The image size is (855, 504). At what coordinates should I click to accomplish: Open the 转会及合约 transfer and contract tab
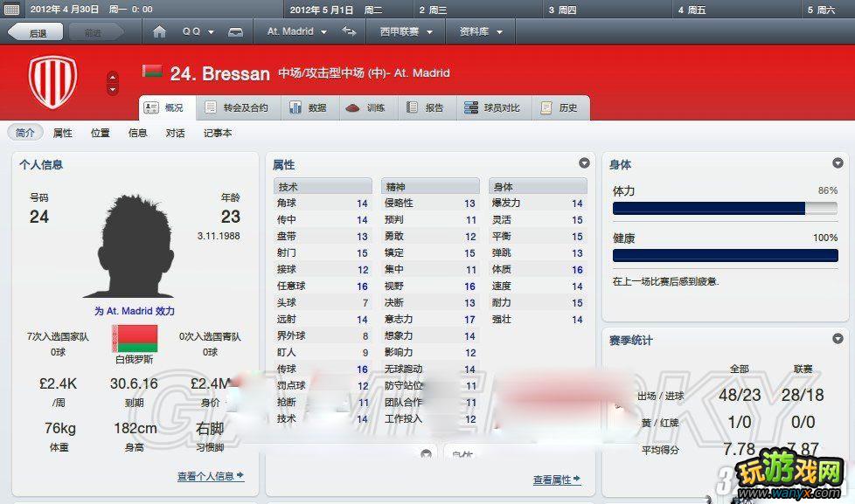(x=237, y=108)
